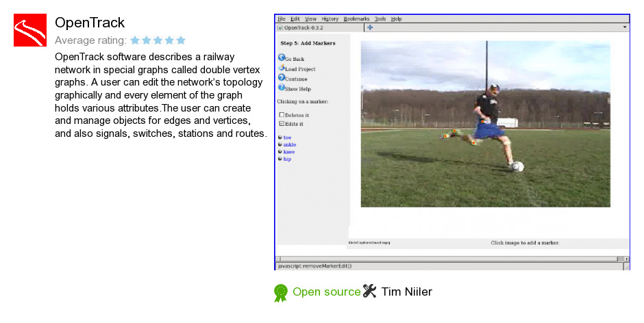The height and width of the screenshot is (323, 644).
Task: Toggle the Edits it checkbox
Action: tap(282, 124)
